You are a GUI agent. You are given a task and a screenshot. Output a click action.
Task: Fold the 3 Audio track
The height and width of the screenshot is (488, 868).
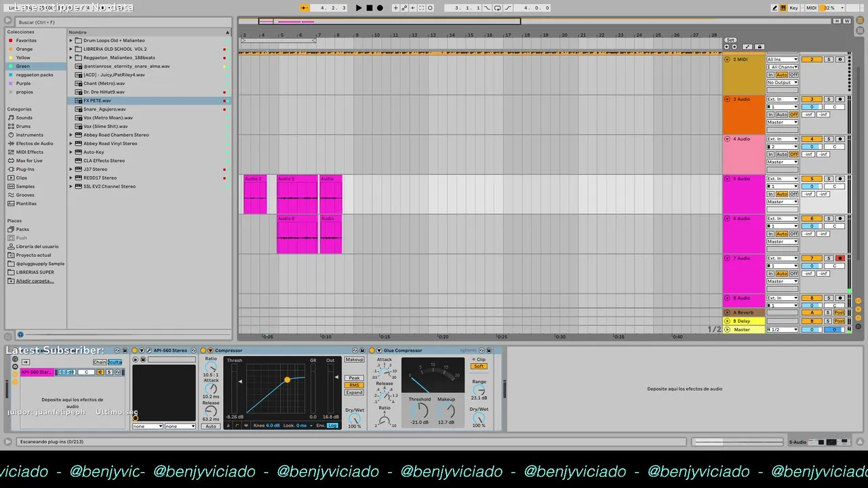(x=728, y=100)
